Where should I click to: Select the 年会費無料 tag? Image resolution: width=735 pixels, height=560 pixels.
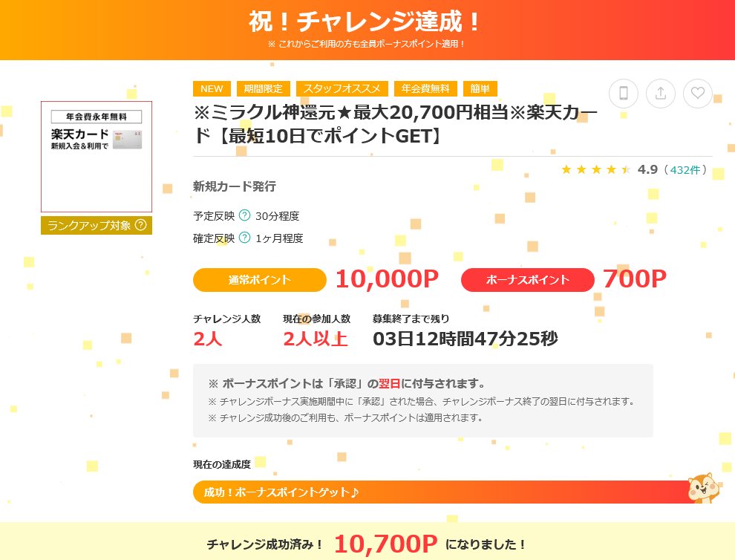point(425,88)
